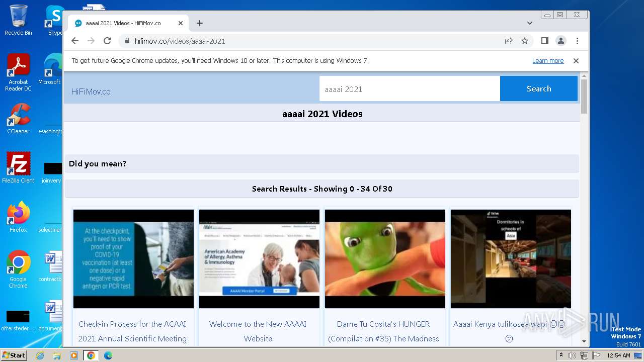Click the aaaai 2021 Videos page heading
The image size is (644, 362).
tap(323, 114)
